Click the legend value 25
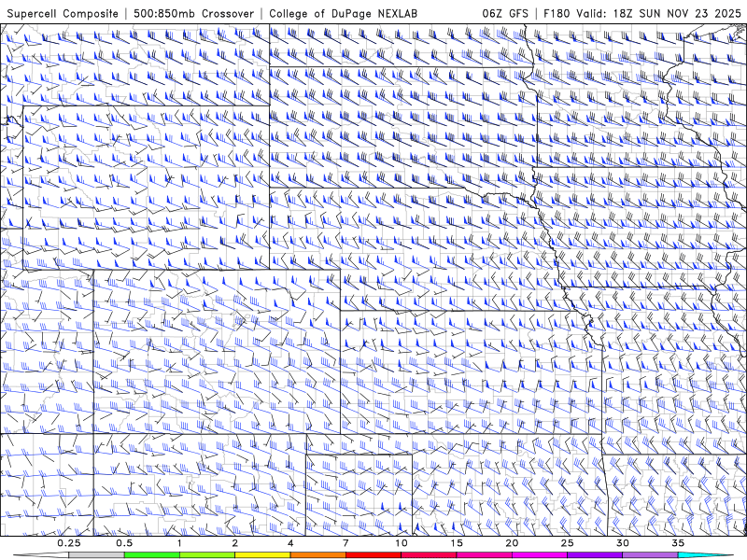Image resolution: width=747 pixels, height=560 pixels. point(568,543)
